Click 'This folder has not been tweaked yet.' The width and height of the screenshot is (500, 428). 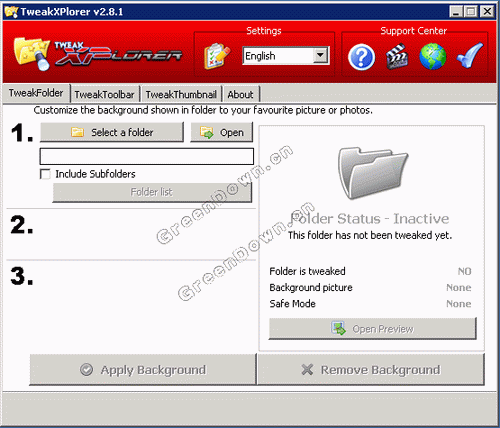coord(370,235)
